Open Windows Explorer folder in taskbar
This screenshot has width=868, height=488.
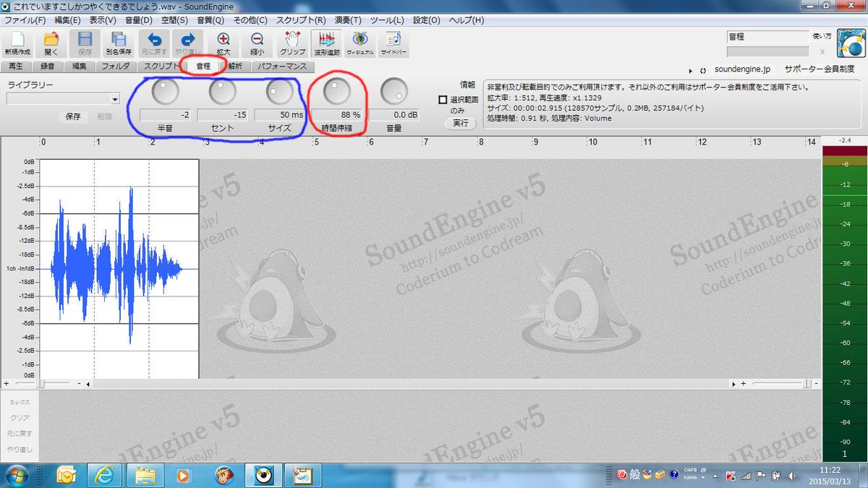[x=145, y=476]
